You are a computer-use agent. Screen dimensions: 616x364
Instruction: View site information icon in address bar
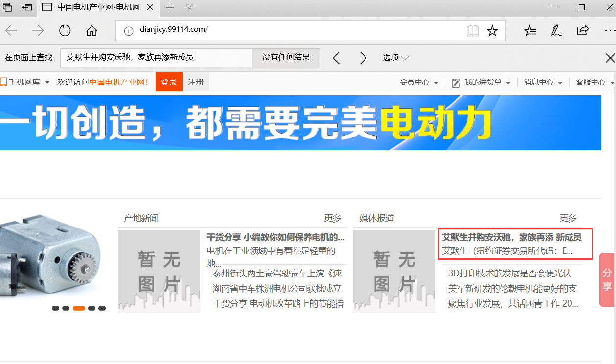129,31
